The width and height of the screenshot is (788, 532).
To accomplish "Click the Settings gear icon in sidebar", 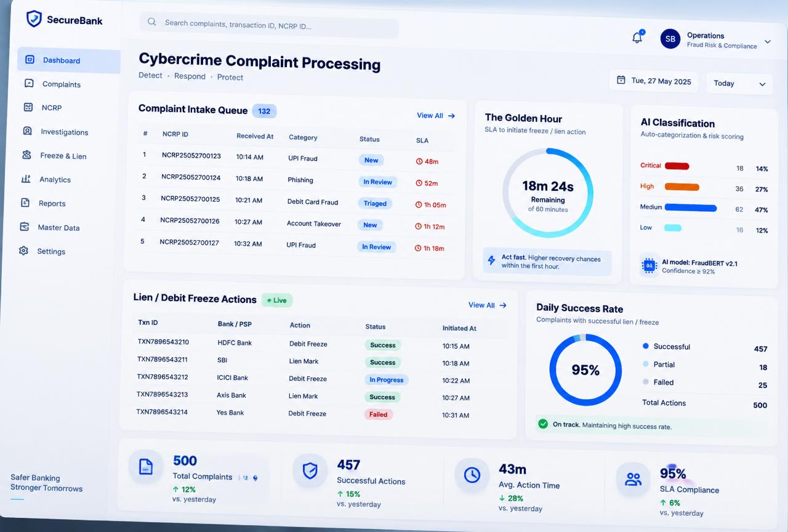I will point(23,251).
